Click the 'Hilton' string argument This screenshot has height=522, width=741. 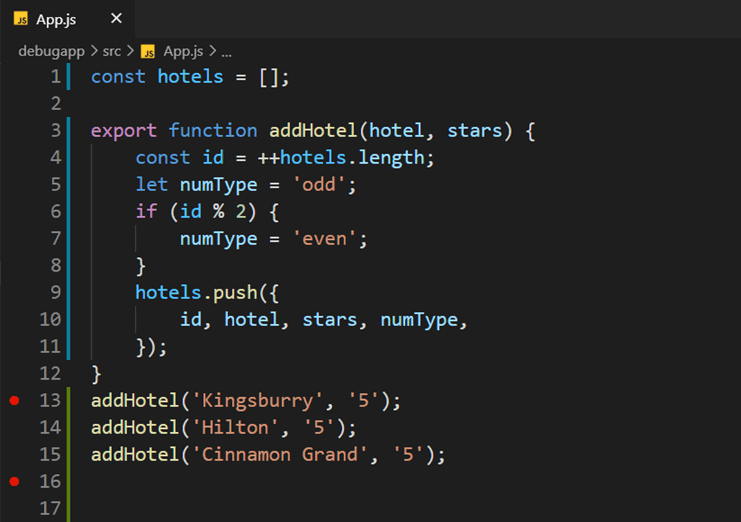pyautogui.click(x=235, y=428)
